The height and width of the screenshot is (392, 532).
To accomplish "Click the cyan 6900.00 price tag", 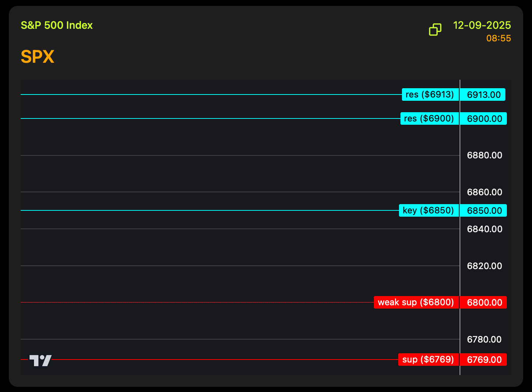I will click(484, 119).
